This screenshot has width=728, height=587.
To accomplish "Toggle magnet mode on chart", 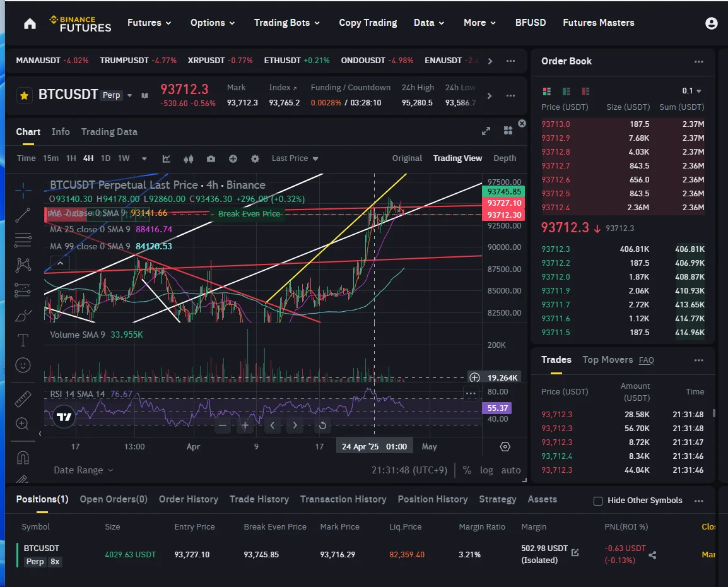I will pos(23,458).
